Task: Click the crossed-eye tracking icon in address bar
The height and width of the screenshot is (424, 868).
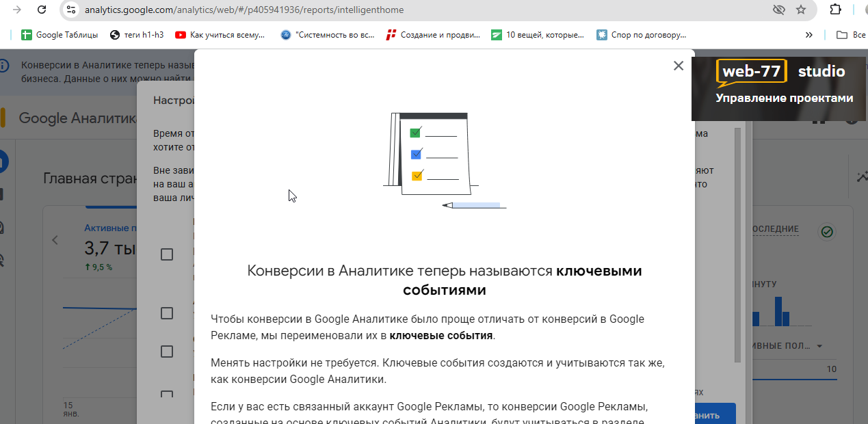Action: tap(778, 10)
